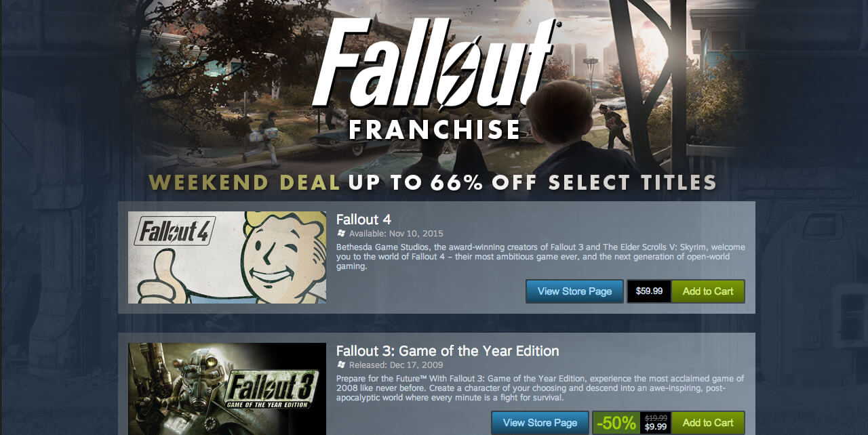This screenshot has width=868, height=435.
Task: Click the Fallout 4 title link
Action: tap(363, 220)
